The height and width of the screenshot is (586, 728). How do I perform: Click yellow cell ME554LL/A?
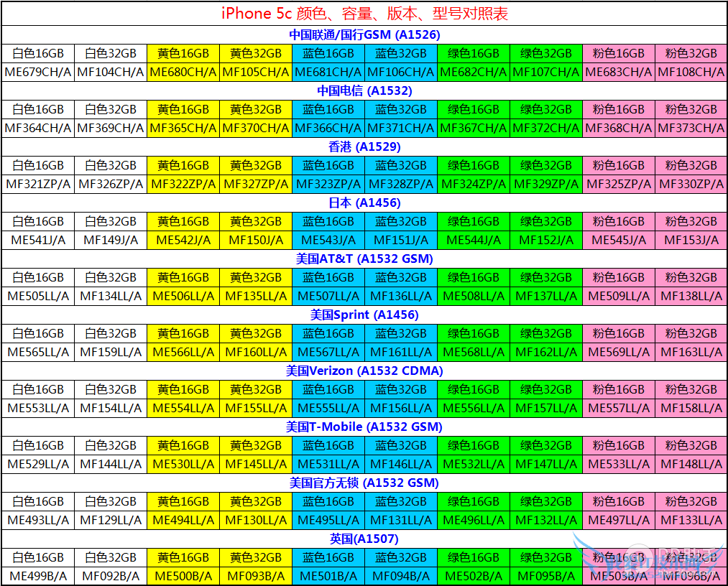pyautogui.click(x=183, y=409)
